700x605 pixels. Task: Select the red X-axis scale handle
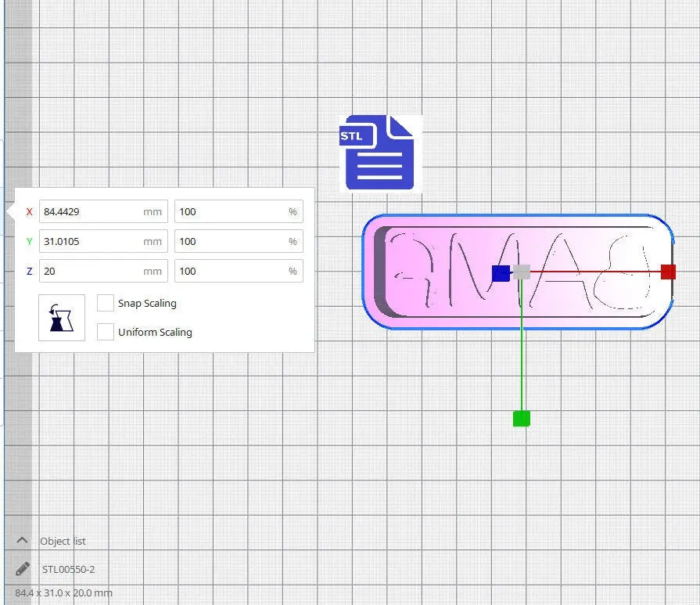pos(668,272)
